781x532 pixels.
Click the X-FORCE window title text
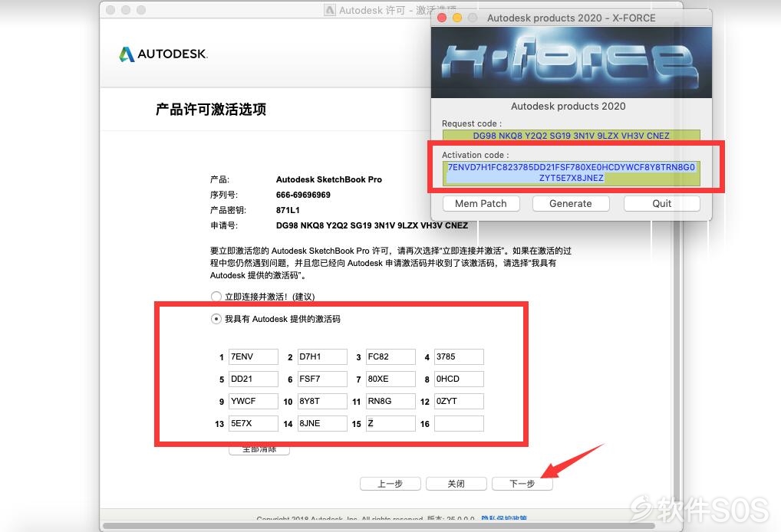point(572,18)
